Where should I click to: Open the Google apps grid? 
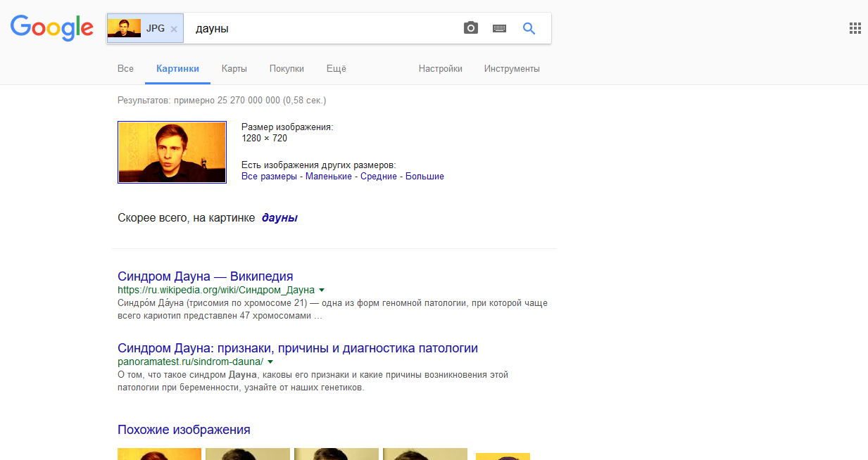[855, 28]
